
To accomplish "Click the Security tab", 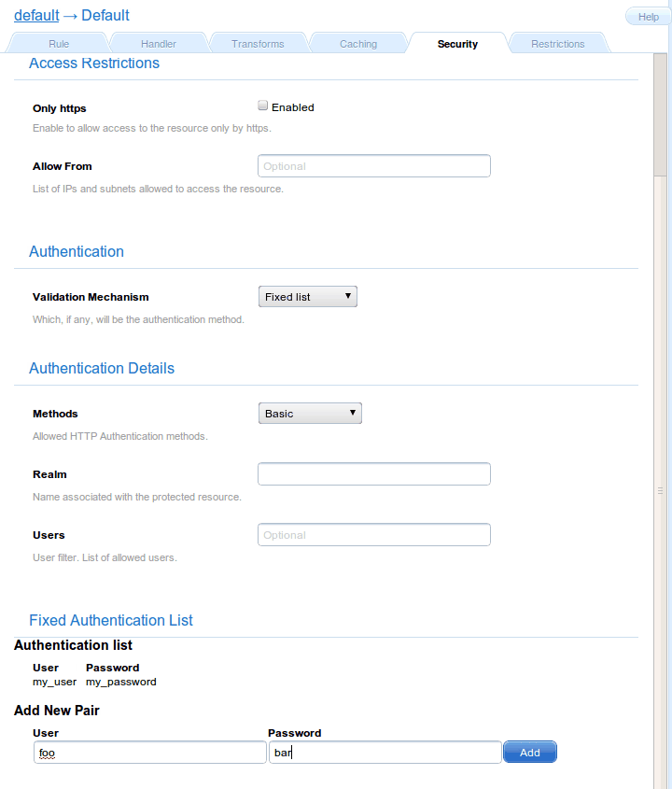I will tap(457, 44).
